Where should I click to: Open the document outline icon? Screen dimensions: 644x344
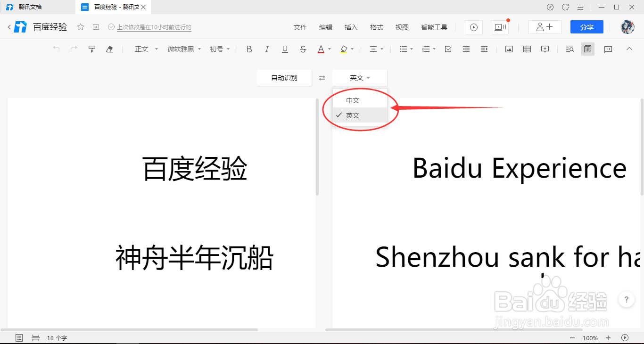point(19,338)
